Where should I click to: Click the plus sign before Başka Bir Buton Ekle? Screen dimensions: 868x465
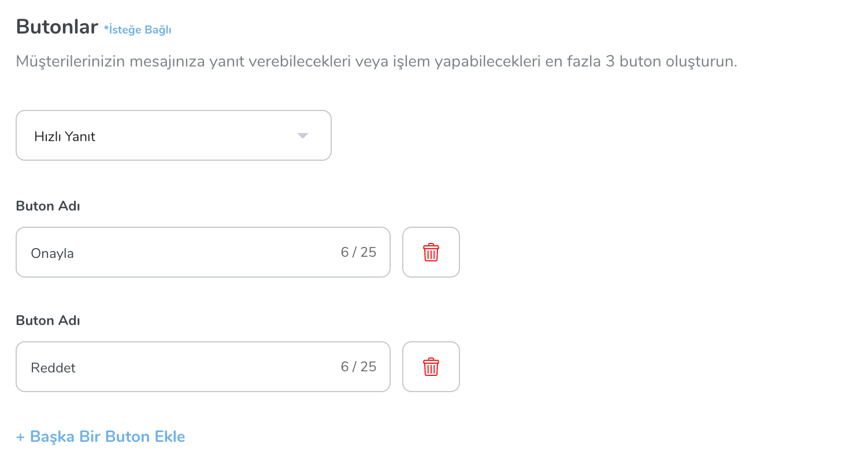click(x=20, y=437)
